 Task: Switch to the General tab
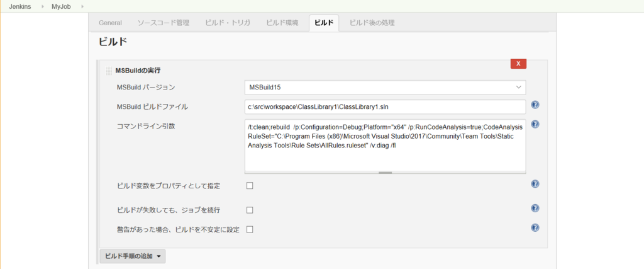tap(110, 23)
